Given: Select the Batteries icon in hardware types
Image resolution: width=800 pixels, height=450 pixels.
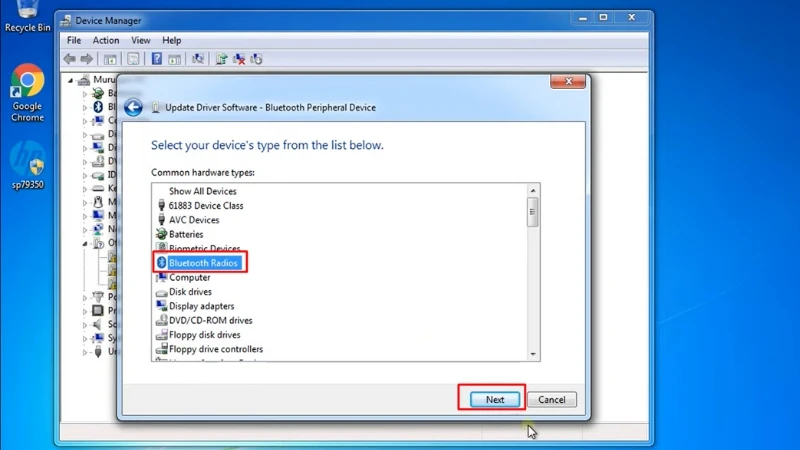Looking at the screenshot, I should pyautogui.click(x=161, y=234).
